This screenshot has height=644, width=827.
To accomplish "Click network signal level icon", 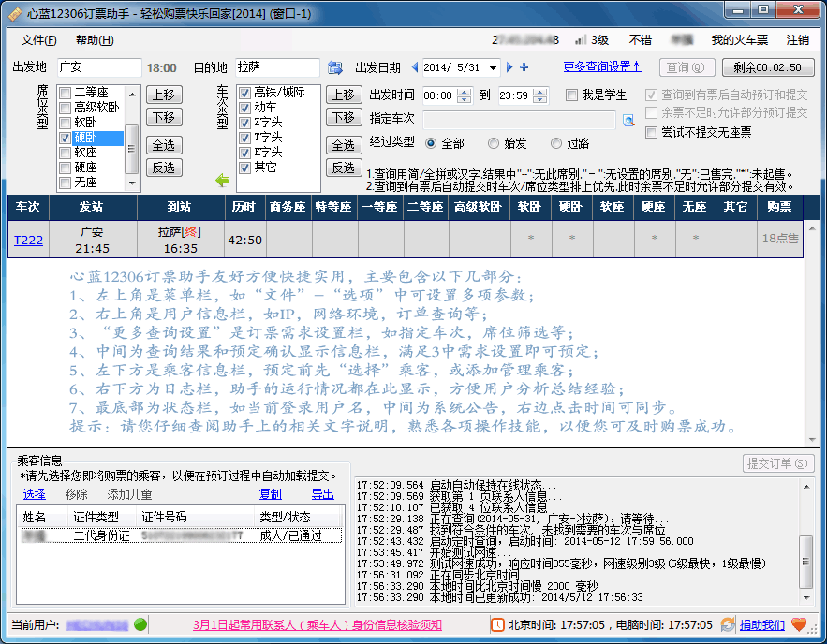I will [581, 40].
